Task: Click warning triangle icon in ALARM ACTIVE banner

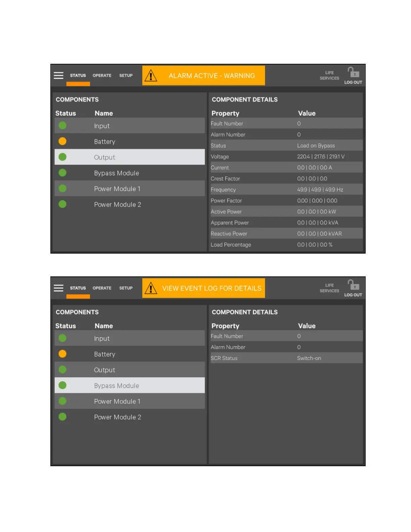Action: pyautogui.click(x=151, y=76)
